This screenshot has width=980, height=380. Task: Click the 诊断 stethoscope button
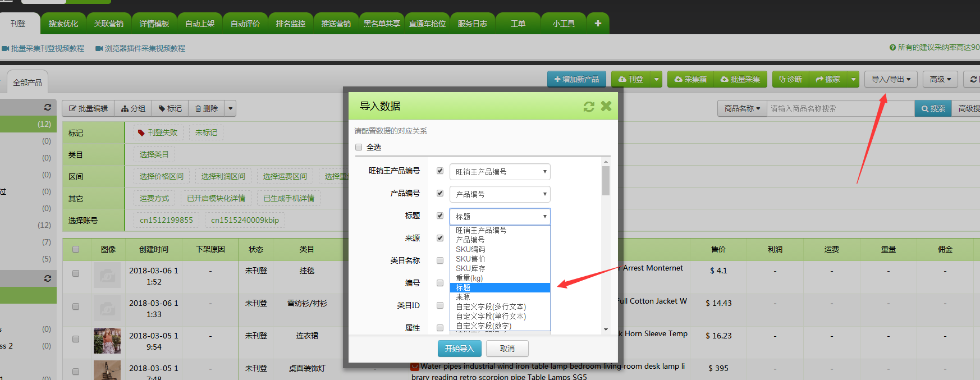791,79
